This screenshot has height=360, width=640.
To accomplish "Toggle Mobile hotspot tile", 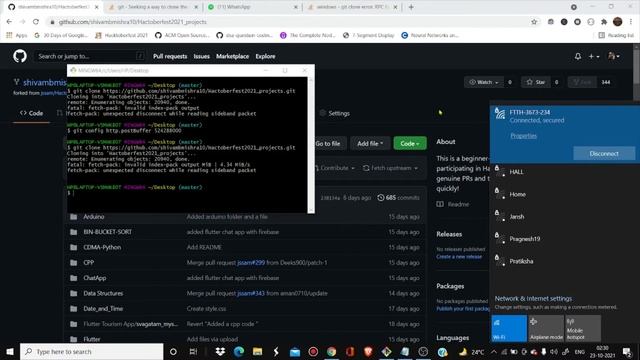I will point(583,328).
